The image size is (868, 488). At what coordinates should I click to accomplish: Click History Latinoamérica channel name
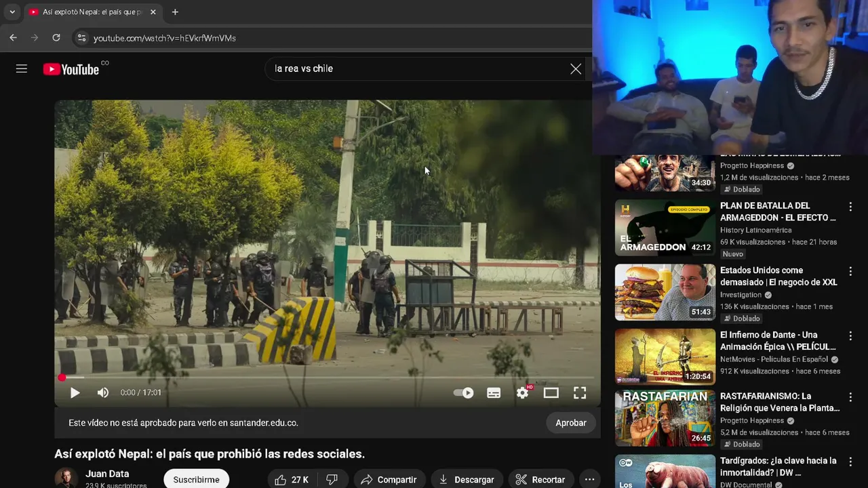(x=755, y=230)
